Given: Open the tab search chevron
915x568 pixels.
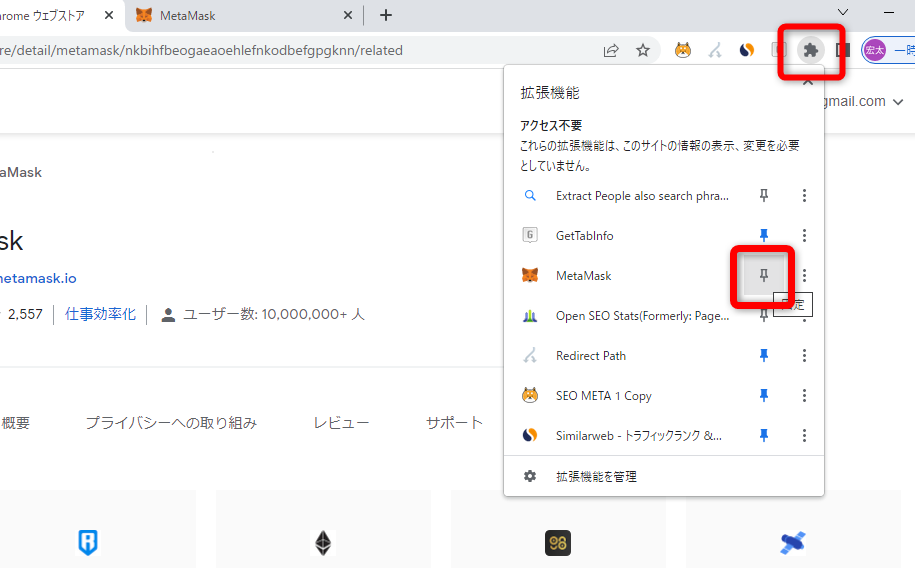Looking at the screenshot, I should tap(843, 12).
